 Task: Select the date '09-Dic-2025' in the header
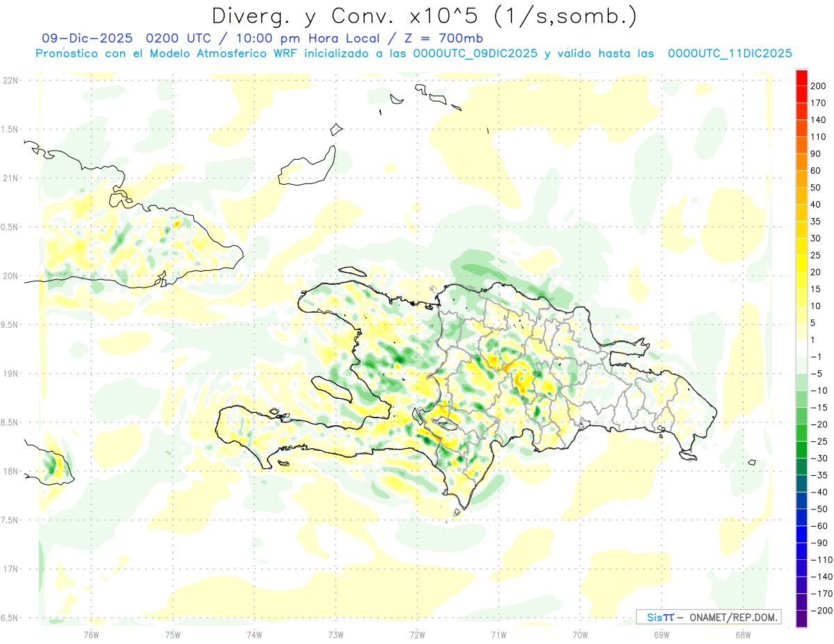(x=88, y=38)
